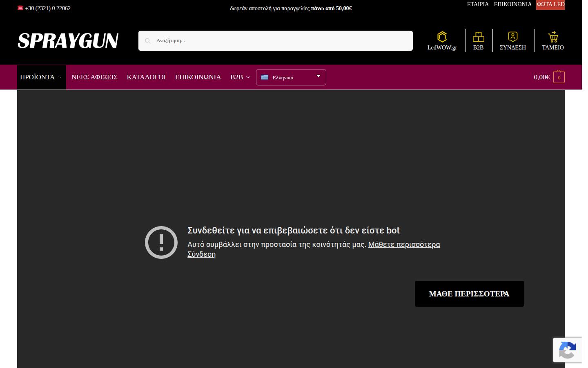Click the telephone icon beside the phone number
This screenshot has height=368, width=588.
click(x=20, y=8)
